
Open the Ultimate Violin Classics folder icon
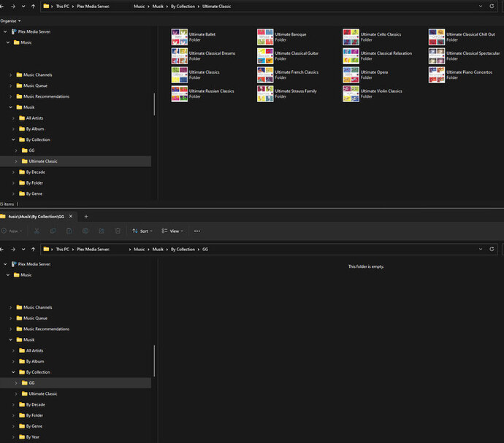[351, 94]
